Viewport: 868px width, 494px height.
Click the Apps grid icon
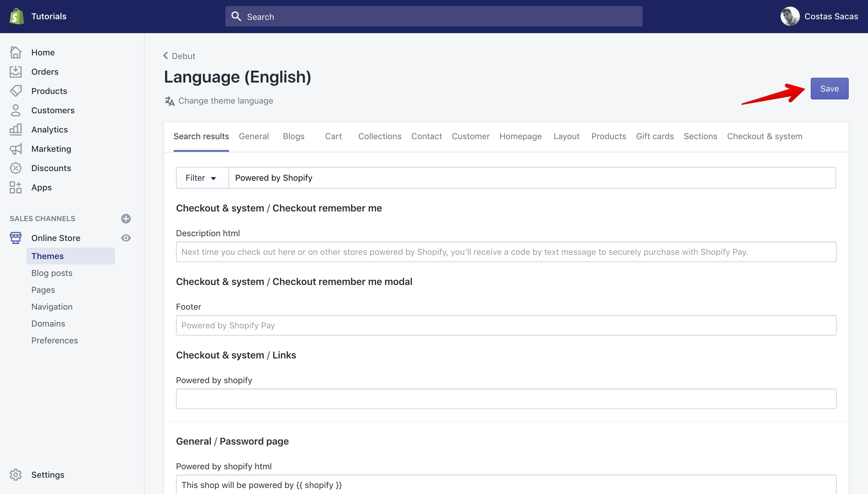point(16,188)
